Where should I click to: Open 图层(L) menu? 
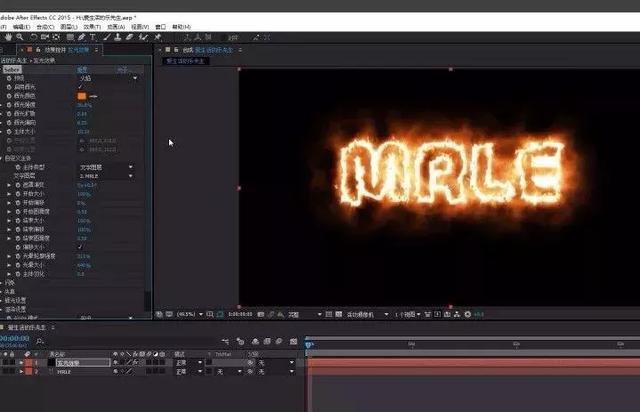69,27
